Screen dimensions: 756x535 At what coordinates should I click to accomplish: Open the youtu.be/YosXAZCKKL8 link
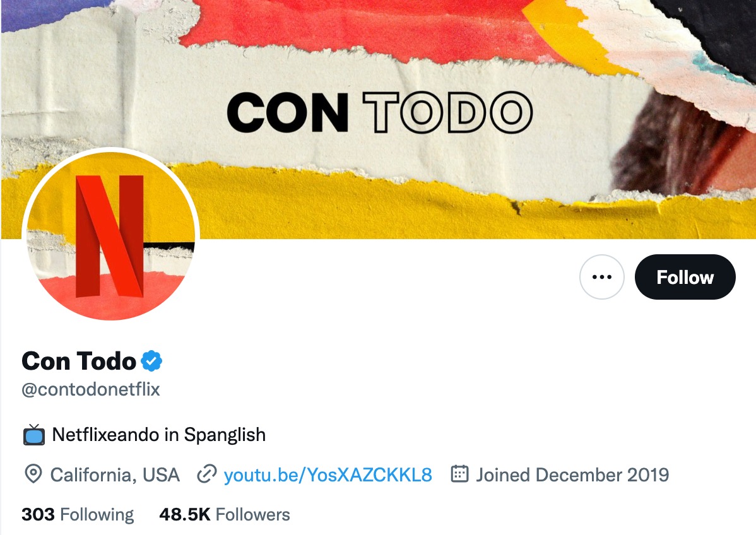click(328, 475)
